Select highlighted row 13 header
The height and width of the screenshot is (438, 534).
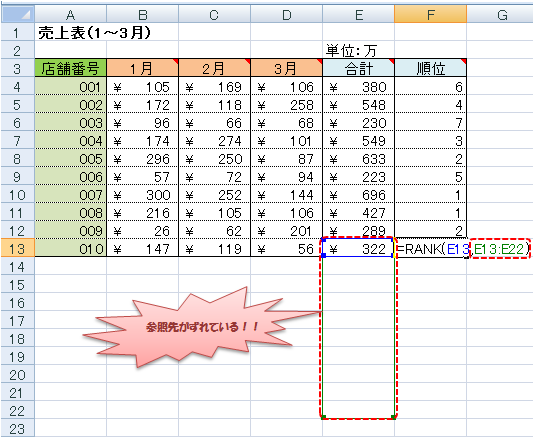coord(18,249)
